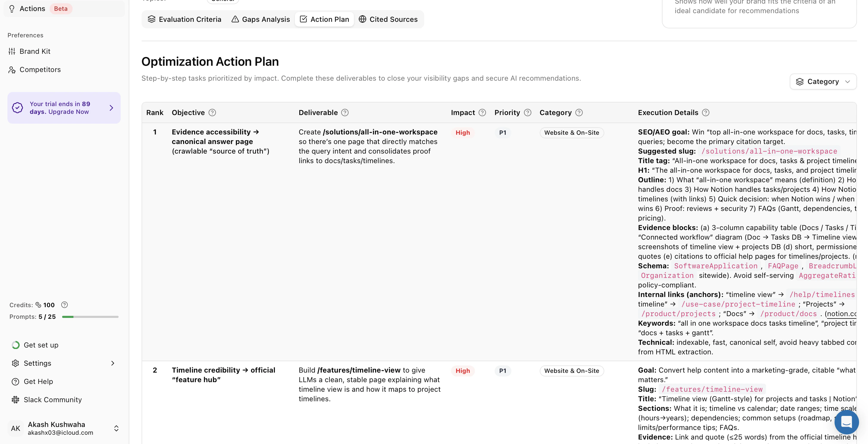Switch to the Gaps Analysis tab
The width and height of the screenshot is (868, 444).
[260, 19]
